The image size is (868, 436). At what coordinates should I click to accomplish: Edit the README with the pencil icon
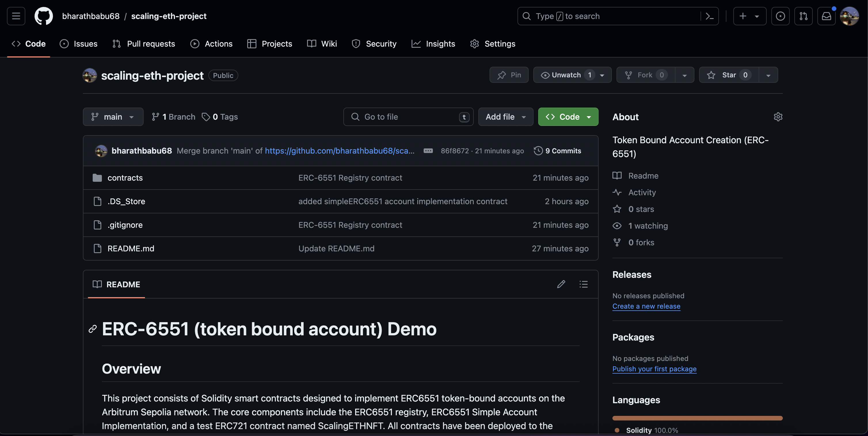point(561,284)
